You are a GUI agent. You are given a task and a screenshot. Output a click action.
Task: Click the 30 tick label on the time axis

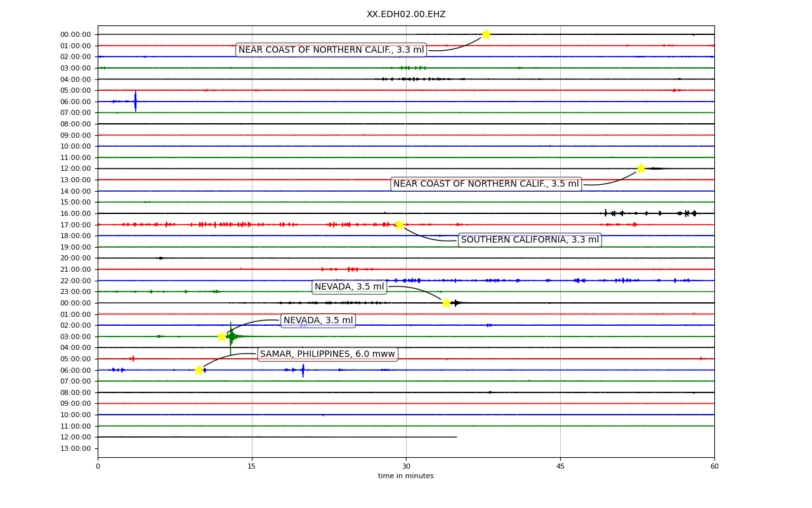(x=406, y=467)
